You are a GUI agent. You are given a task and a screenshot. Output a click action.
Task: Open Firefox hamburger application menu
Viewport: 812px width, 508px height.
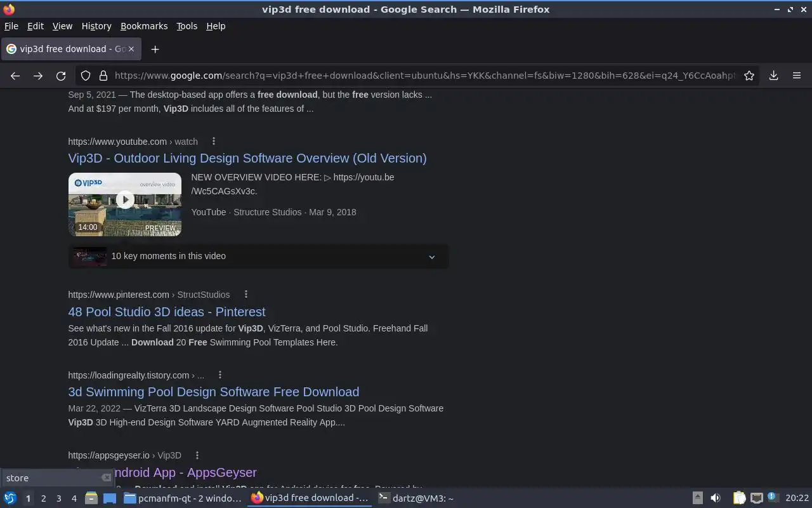[797, 76]
